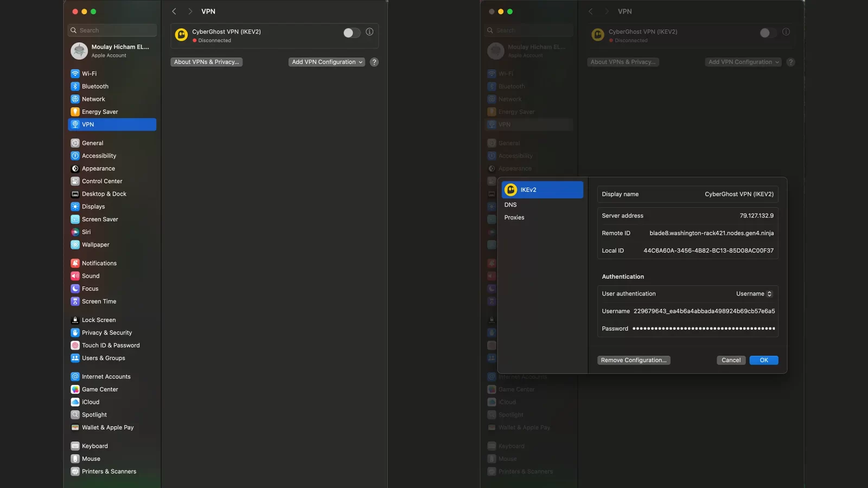Open Focus settings in sidebar
The width and height of the screenshot is (868, 488).
(112, 288)
